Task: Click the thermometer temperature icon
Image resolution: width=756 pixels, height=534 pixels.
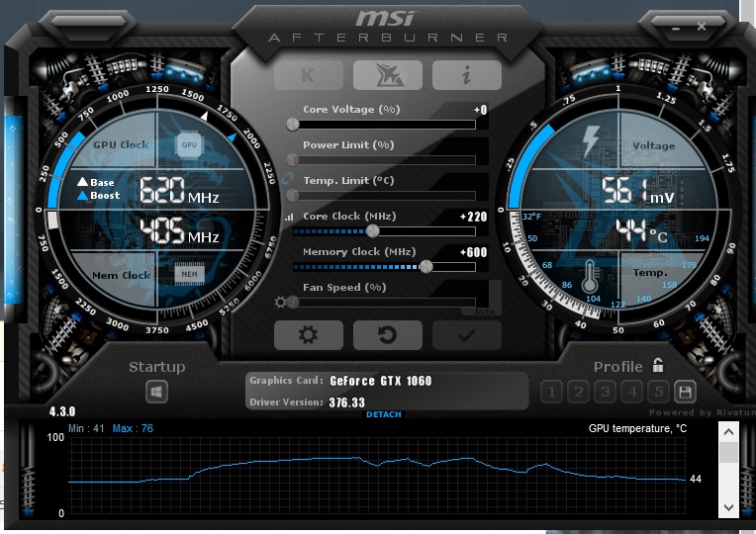Action: (x=590, y=277)
